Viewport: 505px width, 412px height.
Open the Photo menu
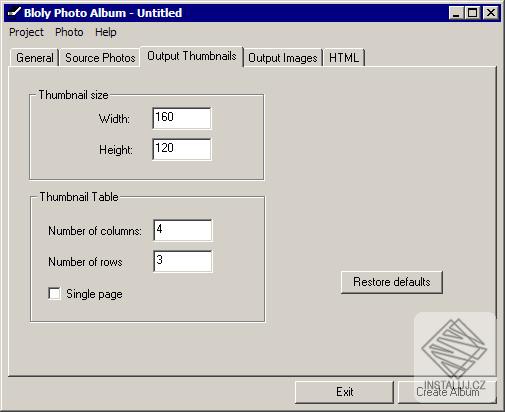(x=69, y=32)
